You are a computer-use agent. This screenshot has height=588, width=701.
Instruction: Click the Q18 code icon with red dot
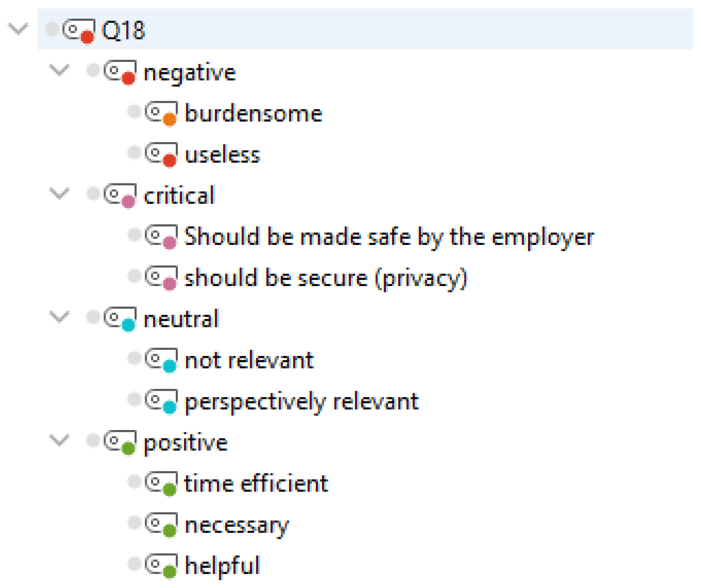tap(79, 30)
